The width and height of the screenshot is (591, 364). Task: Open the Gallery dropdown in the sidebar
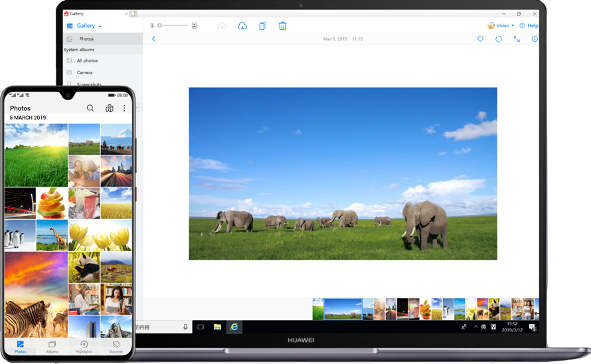pyautogui.click(x=89, y=26)
